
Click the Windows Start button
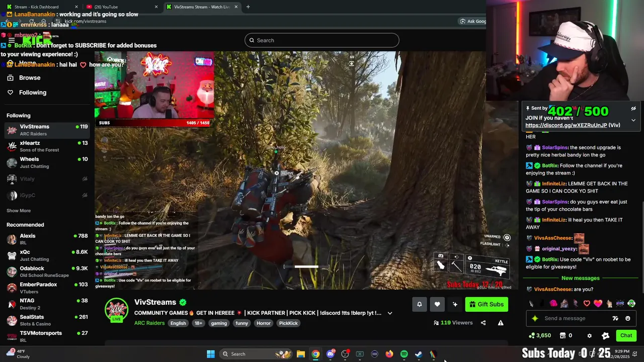[x=211, y=354]
